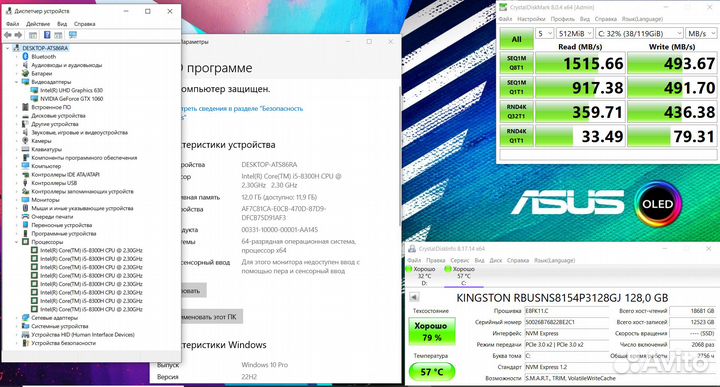Click the green All button in CrystalDiskMark
This screenshot has width=720, height=387.
pos(516,39)
